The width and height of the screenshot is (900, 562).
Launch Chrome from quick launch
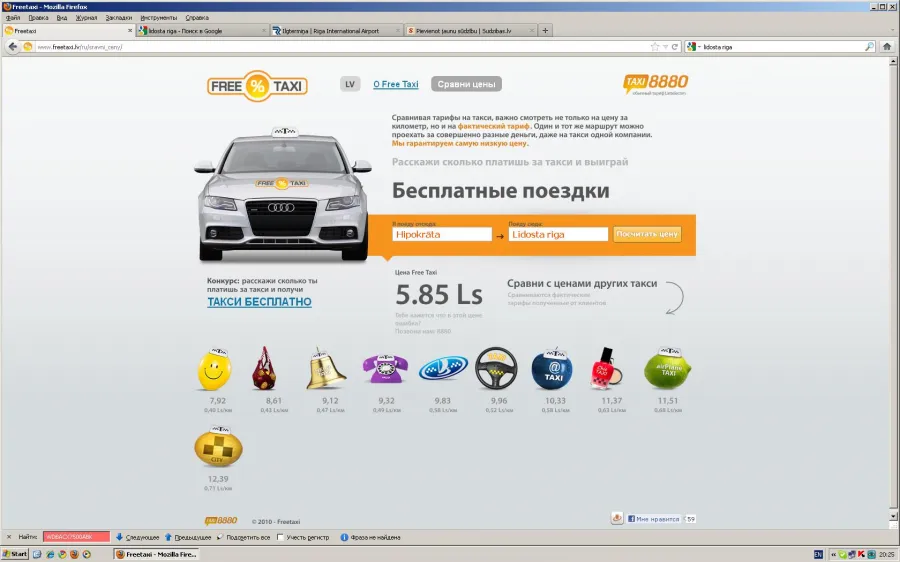(x=62, y=554)
